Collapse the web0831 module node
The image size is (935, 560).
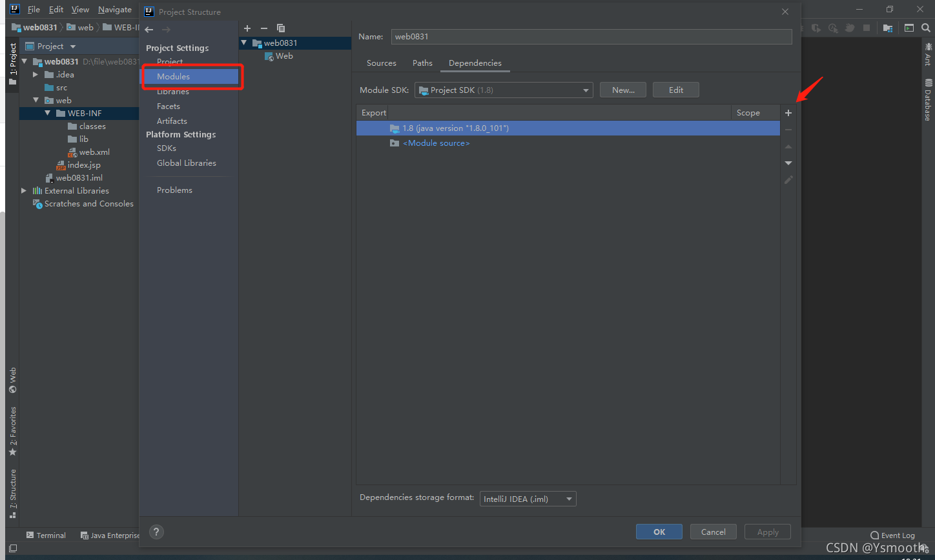[x=243, y=43]
